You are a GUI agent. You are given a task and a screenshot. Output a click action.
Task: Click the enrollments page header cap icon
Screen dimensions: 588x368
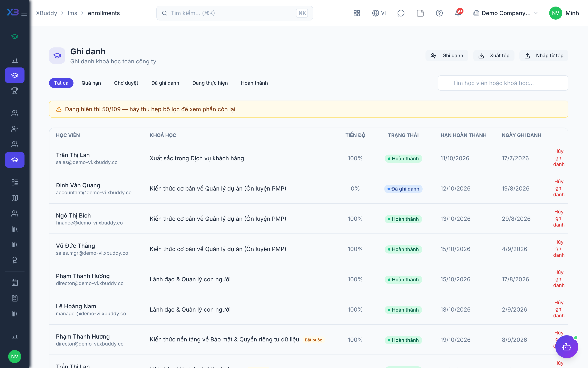click(x=57, y=56)
